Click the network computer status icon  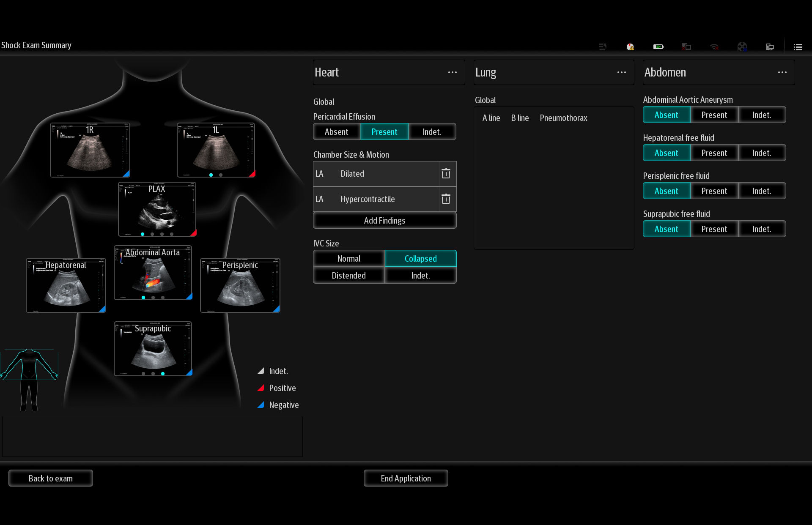[x=770, y=47]
